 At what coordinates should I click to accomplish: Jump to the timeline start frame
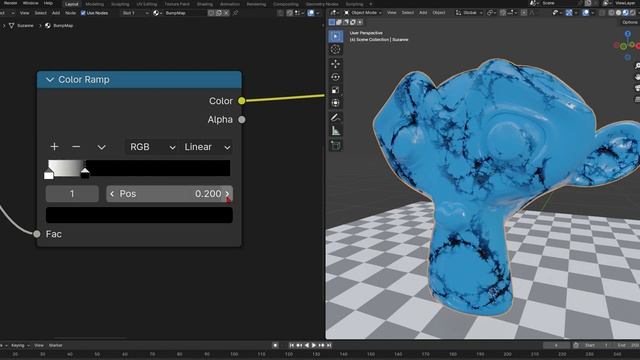(291, 345)
